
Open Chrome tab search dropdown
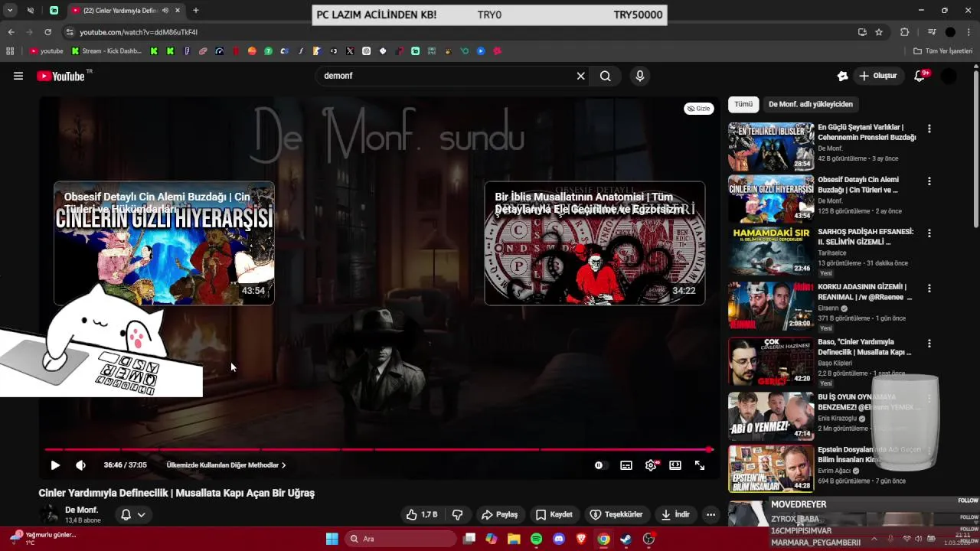(x=10, y=11)
